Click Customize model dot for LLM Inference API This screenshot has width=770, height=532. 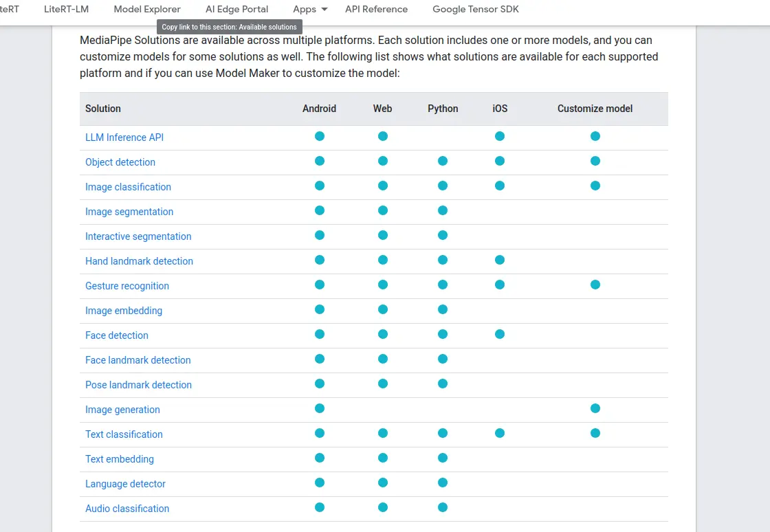(595, 136)
